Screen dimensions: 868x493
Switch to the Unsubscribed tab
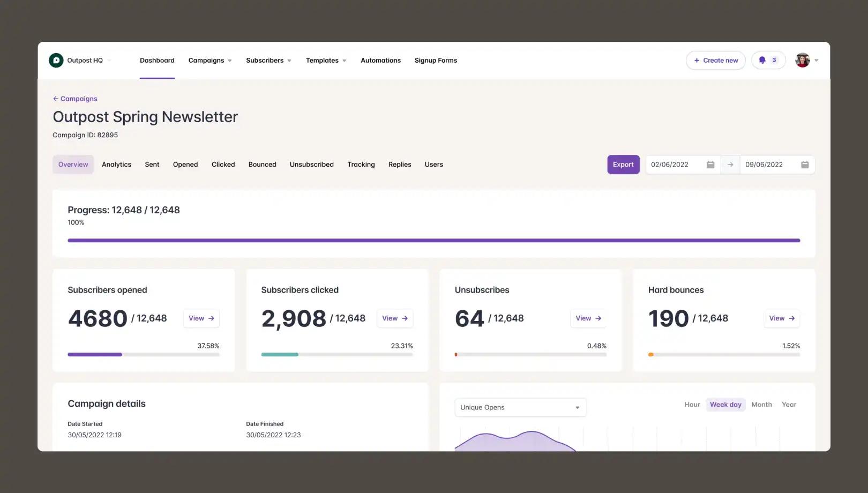(x=312, y=165)
